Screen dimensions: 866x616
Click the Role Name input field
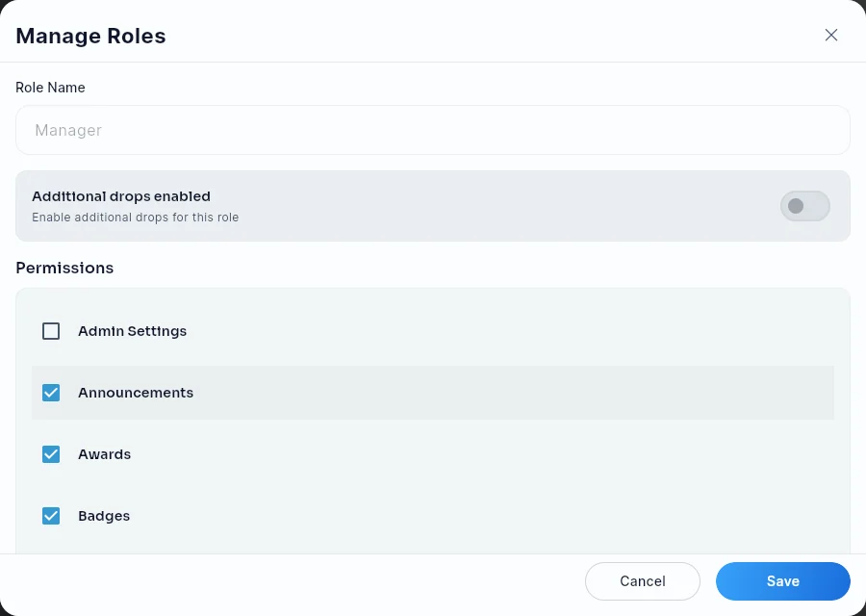432,130
